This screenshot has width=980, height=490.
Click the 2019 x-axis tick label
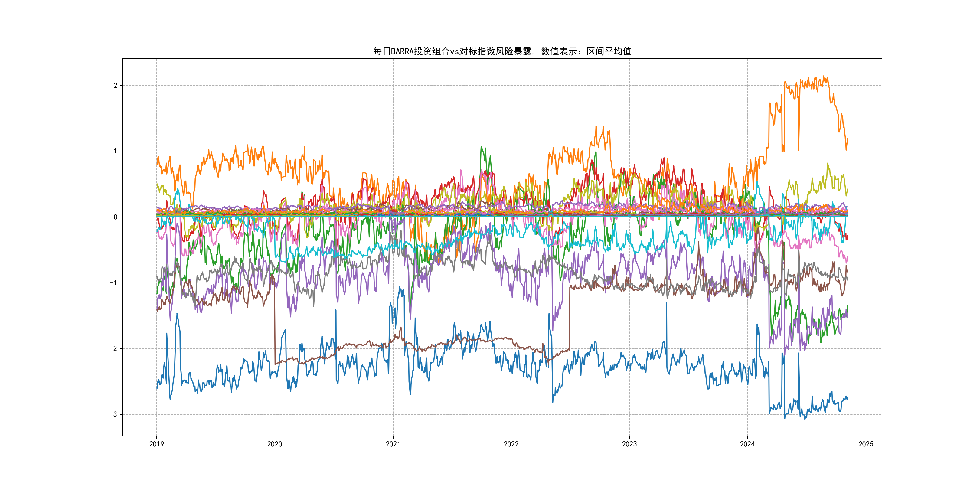tap(156, 444)
